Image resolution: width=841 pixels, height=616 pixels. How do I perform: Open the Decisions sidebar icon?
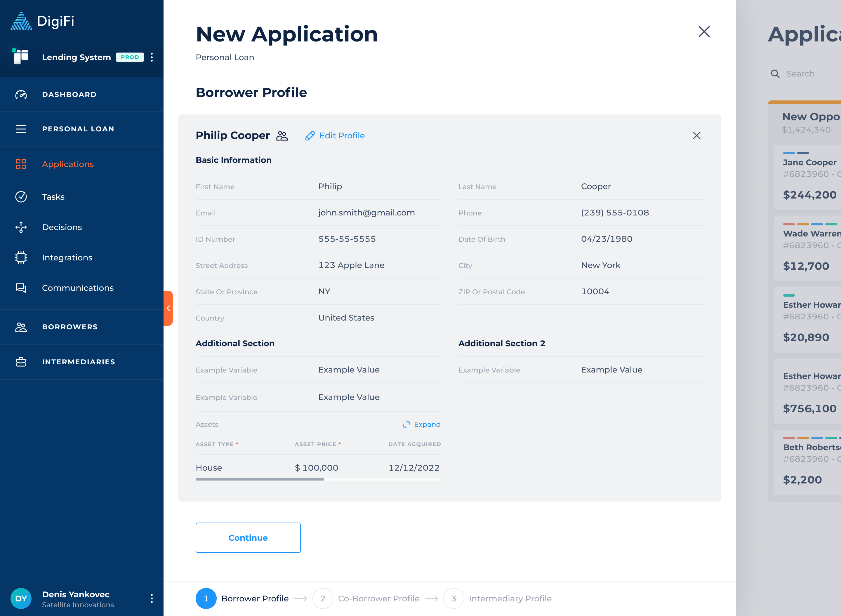pyautogui.click(x=21, y=227)
